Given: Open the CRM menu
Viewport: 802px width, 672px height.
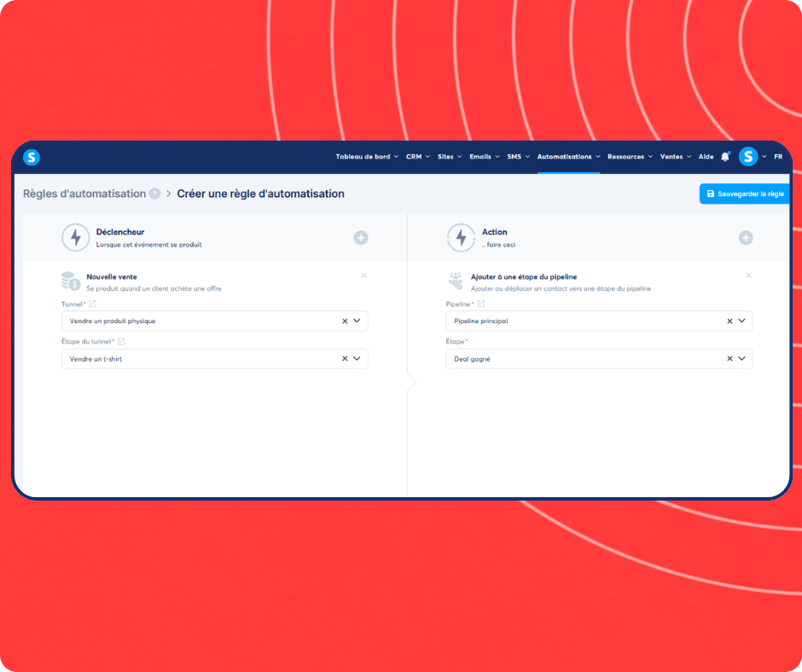Looking at the screenshot, I should [418, 157].
